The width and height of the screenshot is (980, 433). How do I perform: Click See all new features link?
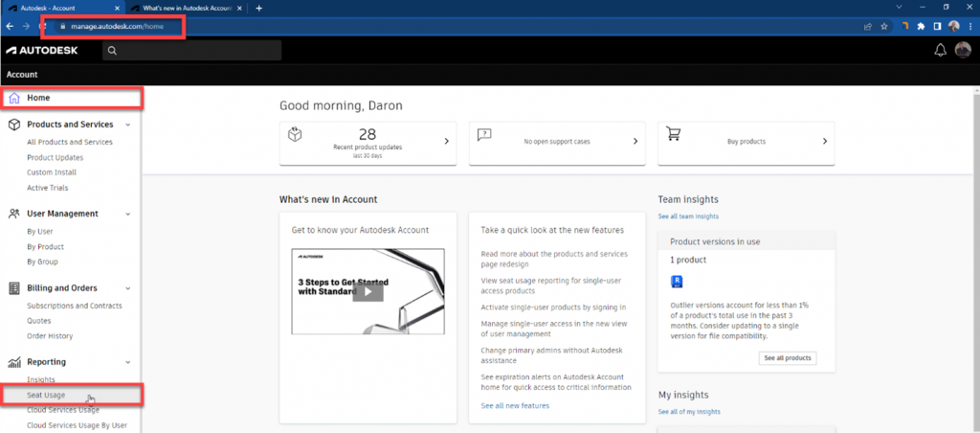(515, 406)
